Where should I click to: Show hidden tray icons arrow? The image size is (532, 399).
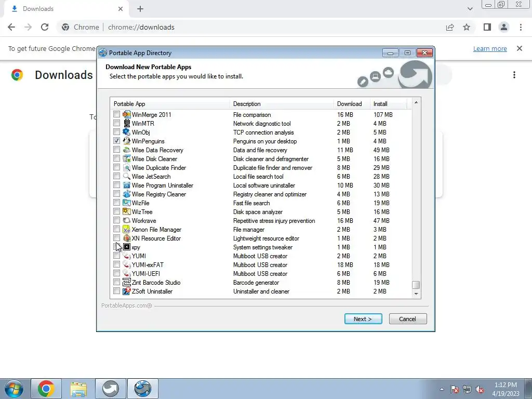point(442,390)
